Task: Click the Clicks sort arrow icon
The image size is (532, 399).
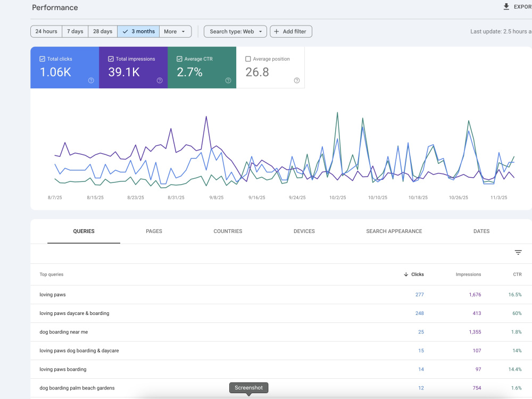Action: coord(406,275)
